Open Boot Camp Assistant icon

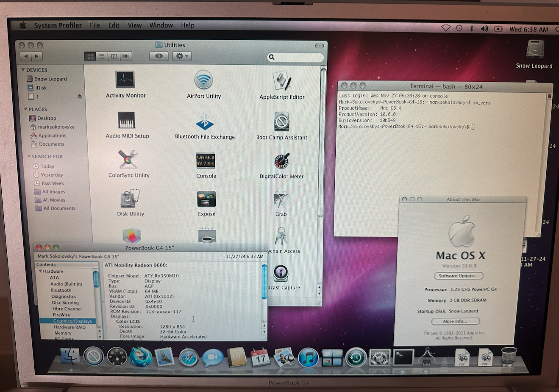tap(281, 122)
